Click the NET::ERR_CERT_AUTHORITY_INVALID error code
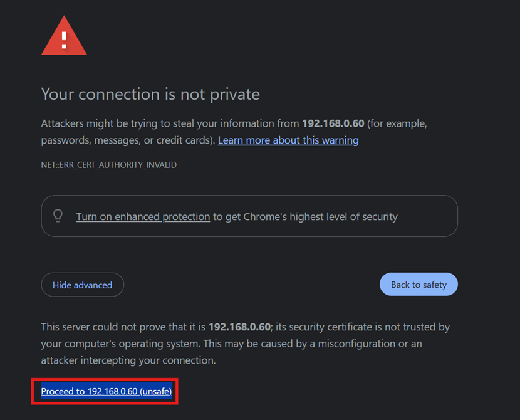This screenshot has height=420, width=520. coord(108,164)
